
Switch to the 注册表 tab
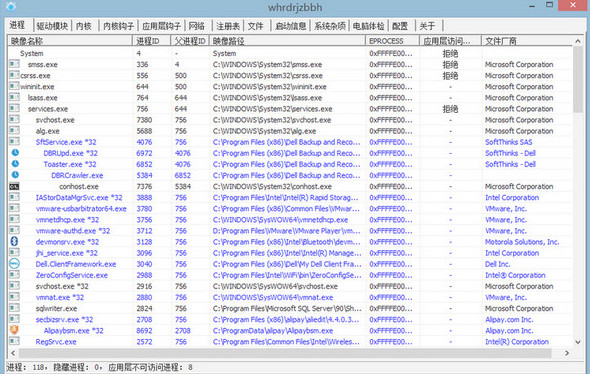coord(228,26)
